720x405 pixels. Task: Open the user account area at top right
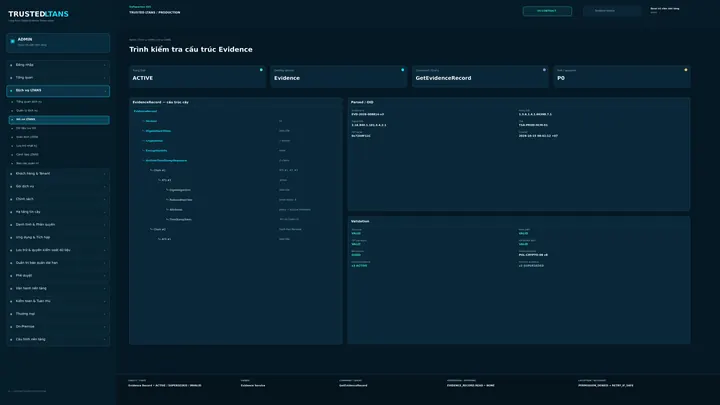(664, 10)
